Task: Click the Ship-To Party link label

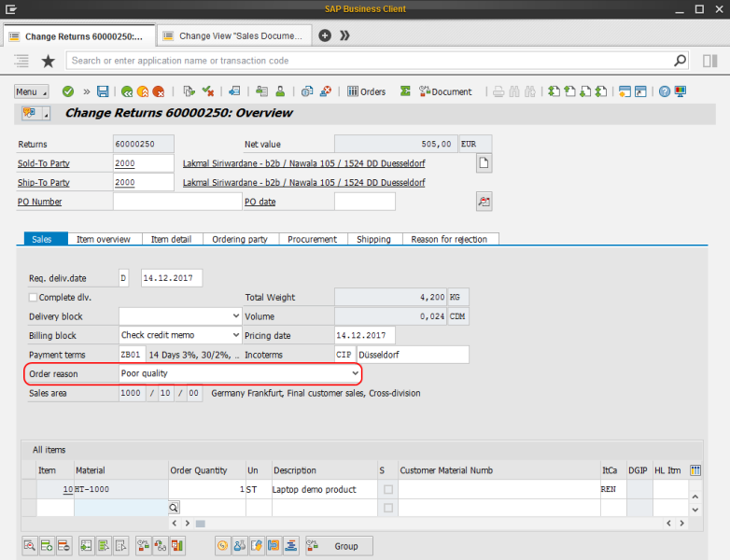Action: click(44, 183)
